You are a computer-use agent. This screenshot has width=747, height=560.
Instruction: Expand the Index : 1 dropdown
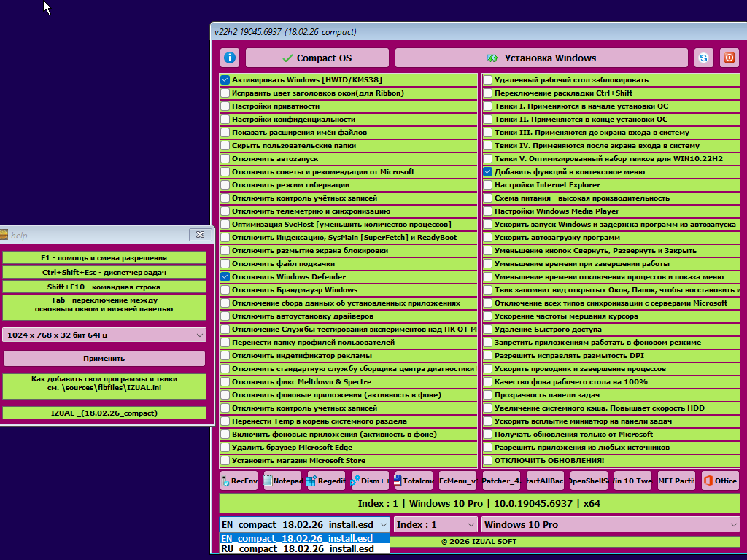pos(436,525)
